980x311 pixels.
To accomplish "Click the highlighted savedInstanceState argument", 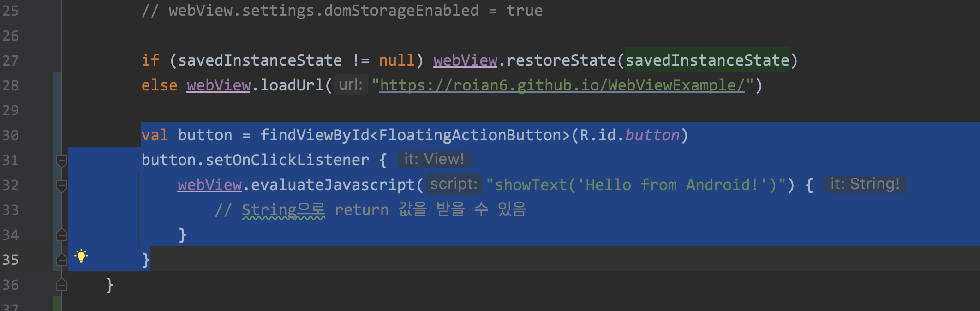I will (x=707, y=60).
